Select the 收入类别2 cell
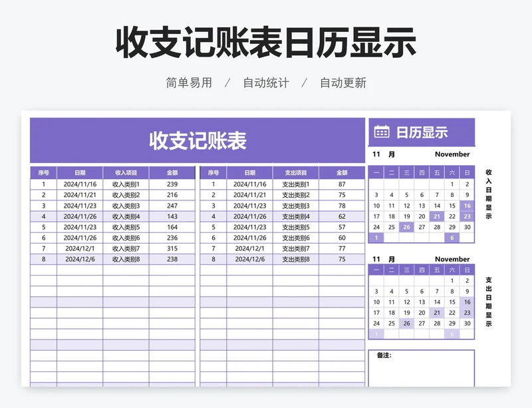The image size is (532, 408). (126, 195)
